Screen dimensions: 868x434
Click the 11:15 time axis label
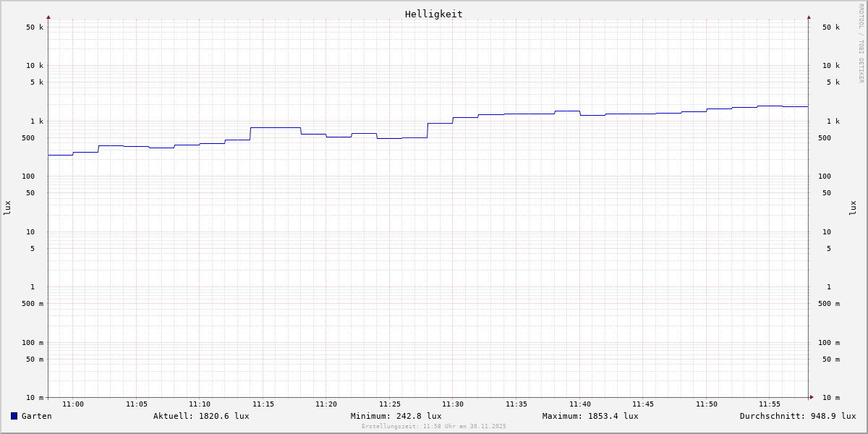[x=263, y=404]
